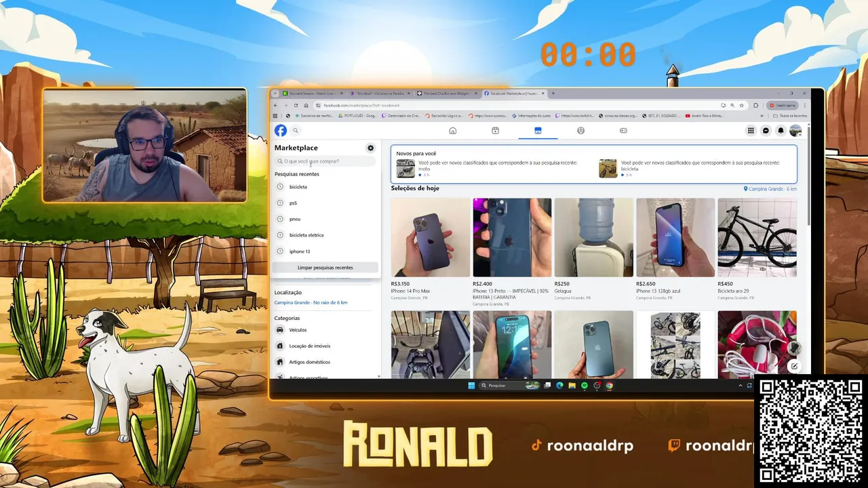Open the profile avatar account menu

[795, 131]
